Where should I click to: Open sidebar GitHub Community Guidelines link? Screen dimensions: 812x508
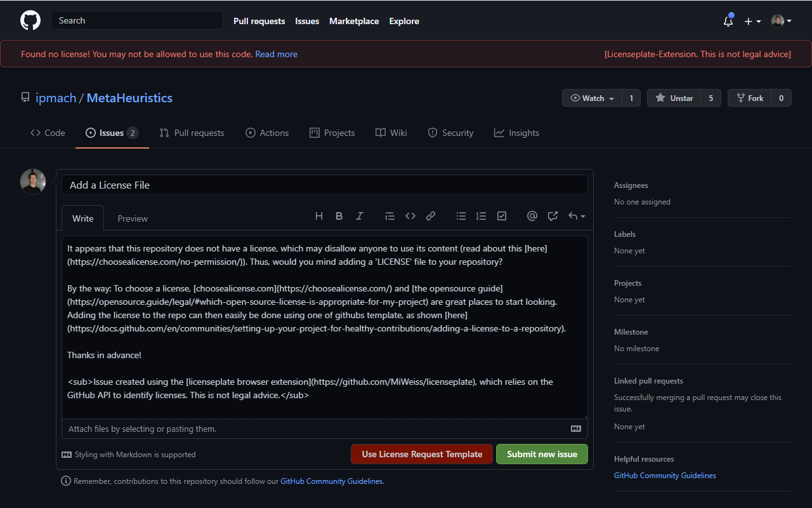point(665,476)
